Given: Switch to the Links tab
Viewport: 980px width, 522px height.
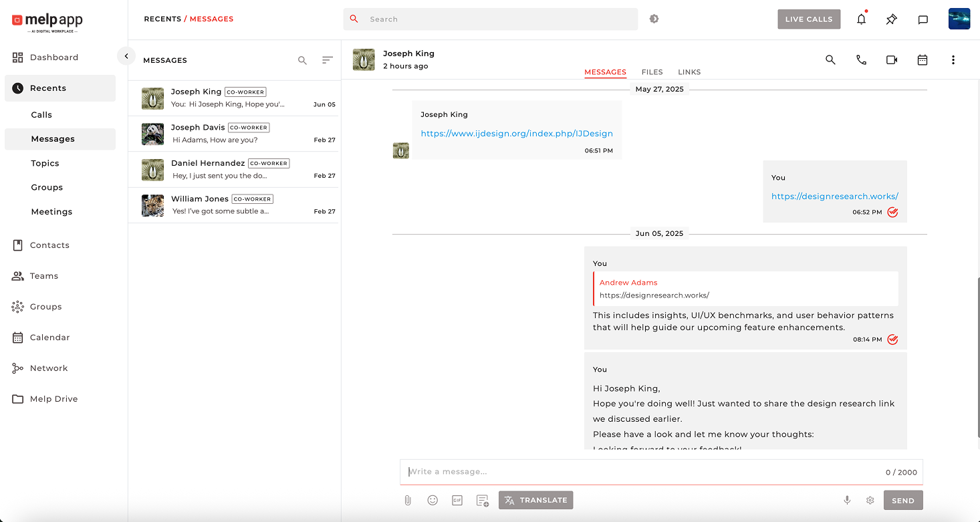Looking at the screenshot, I should click(x=689, y=72).
